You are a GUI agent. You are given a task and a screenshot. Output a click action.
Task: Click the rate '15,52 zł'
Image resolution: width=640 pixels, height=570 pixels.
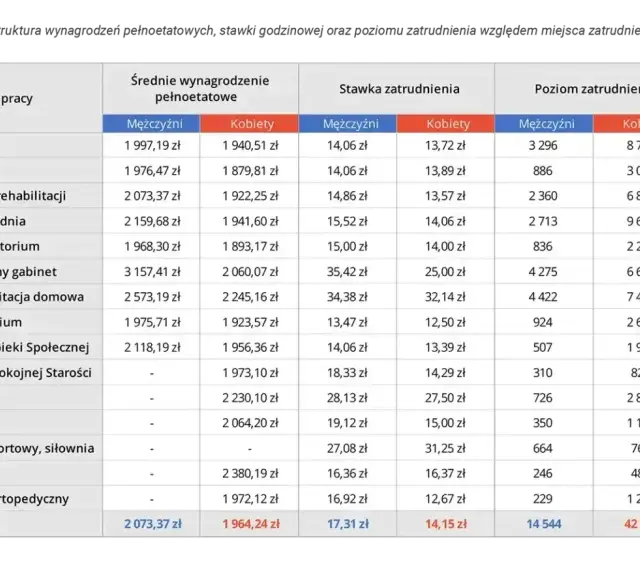click(347, 221)
